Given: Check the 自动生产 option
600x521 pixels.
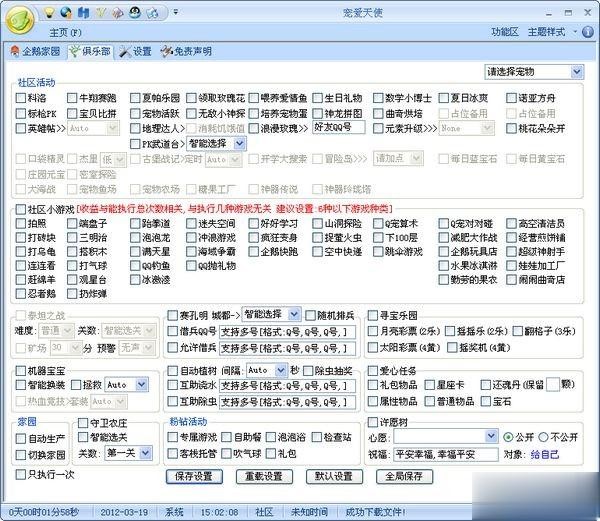Looking at the screenshot, I should click(x=21, y=438).
